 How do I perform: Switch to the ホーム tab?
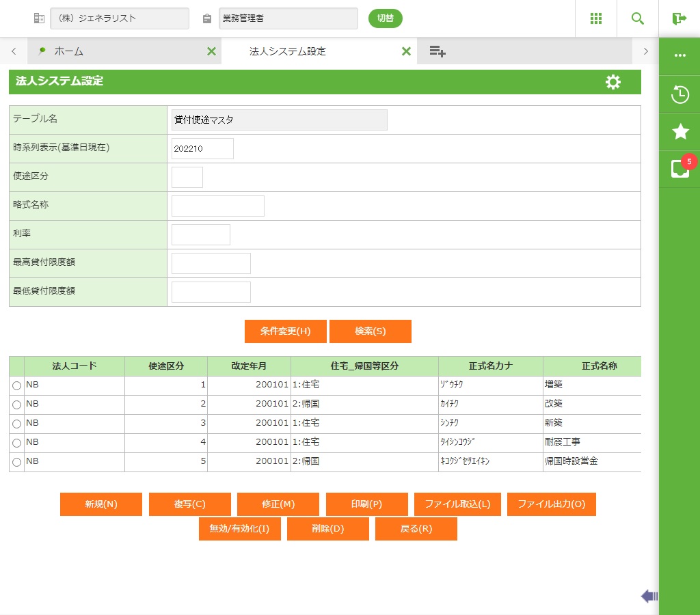(x=68, y=51)
